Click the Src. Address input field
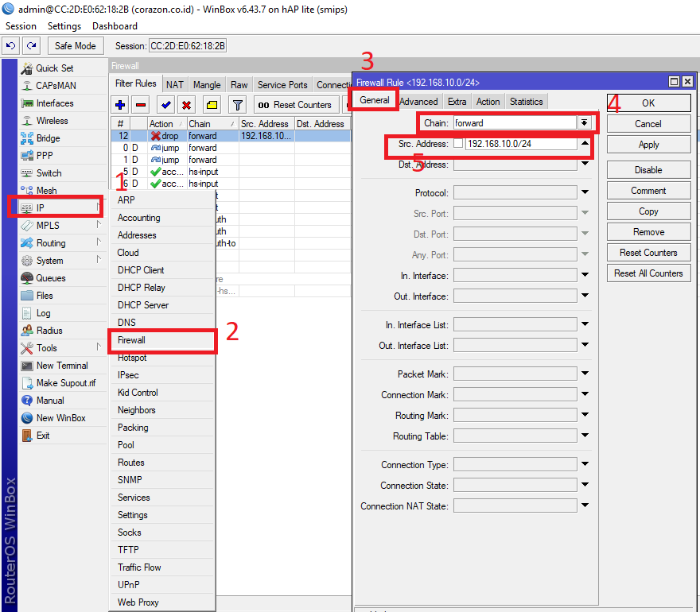 (521, 144)
